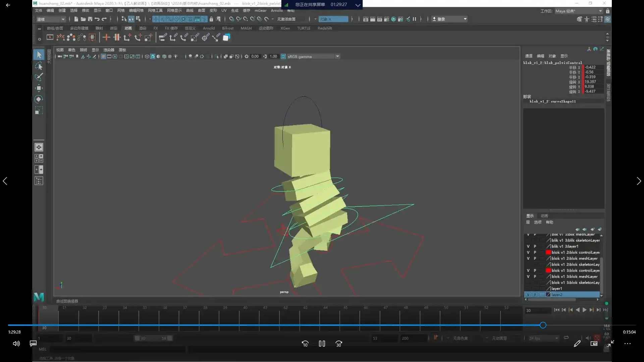
Task: Click the Playblast shelf icon
Action: 50,38
